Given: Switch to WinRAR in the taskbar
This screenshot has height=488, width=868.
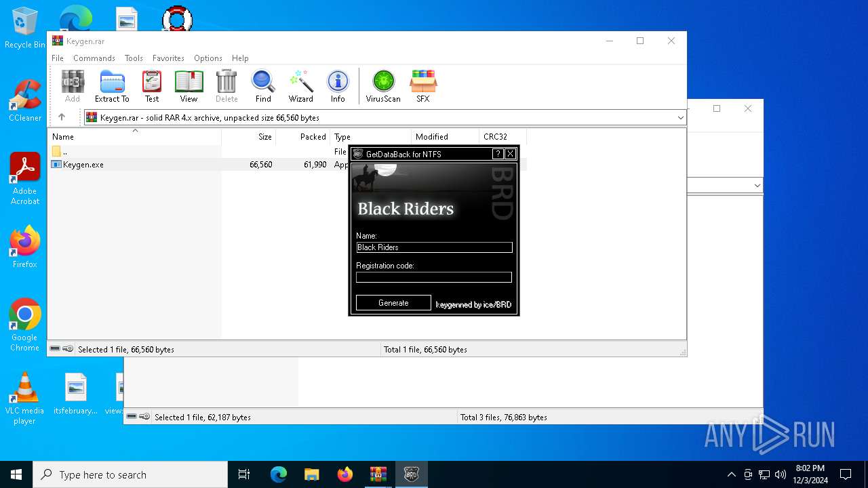Looking at the screenshot, I should pyautogui.click(x=378, y=474).
